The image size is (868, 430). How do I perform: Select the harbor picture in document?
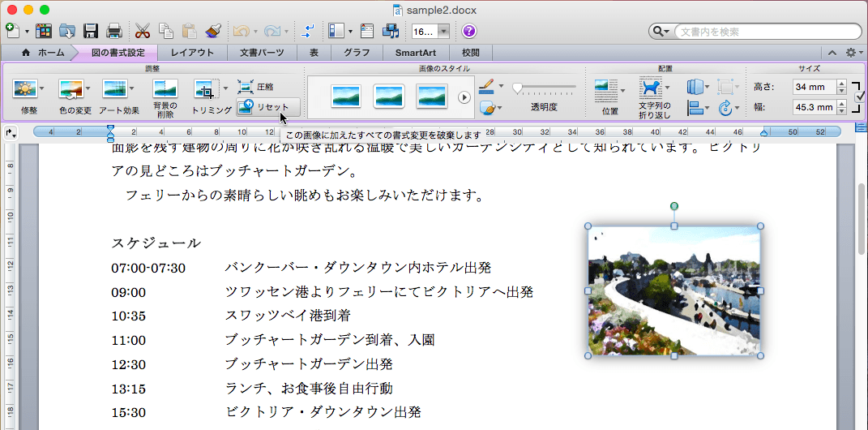[x=673, y=290]
